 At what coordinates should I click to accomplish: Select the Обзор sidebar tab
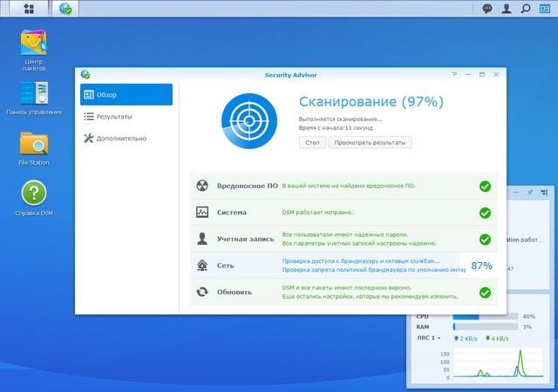pos(126,95)
